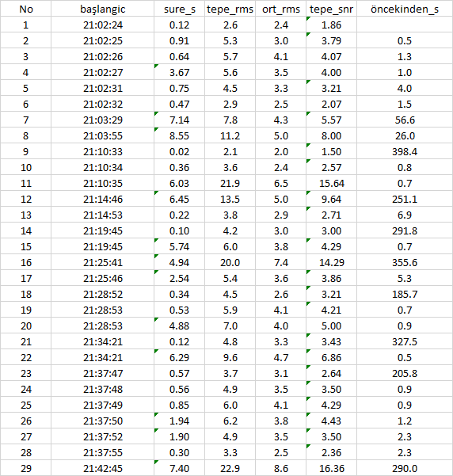This screenshot has height=476, width=453.
Task: Click the start time cell 21:37:55
Action: (x=103, y=452)
